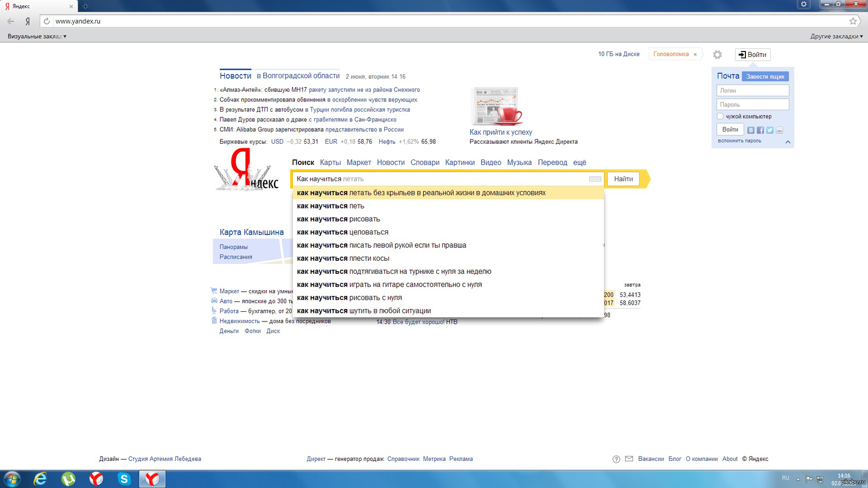Collapse the Почта login panel
Viewport: 868px width, 488px height.
[x=788, y=142]
